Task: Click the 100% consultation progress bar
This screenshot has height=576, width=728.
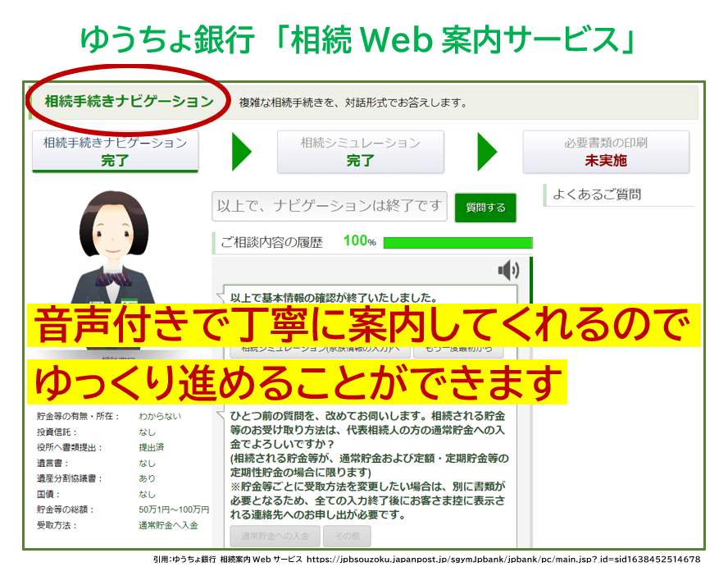Action: point(457,243)
